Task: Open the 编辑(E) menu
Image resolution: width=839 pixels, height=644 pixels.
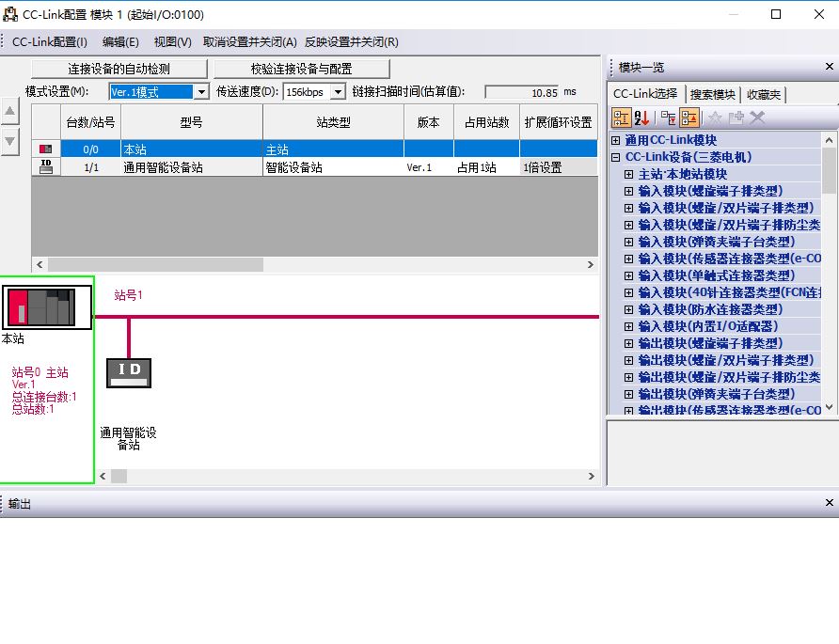Action: [x=120, y=41]
